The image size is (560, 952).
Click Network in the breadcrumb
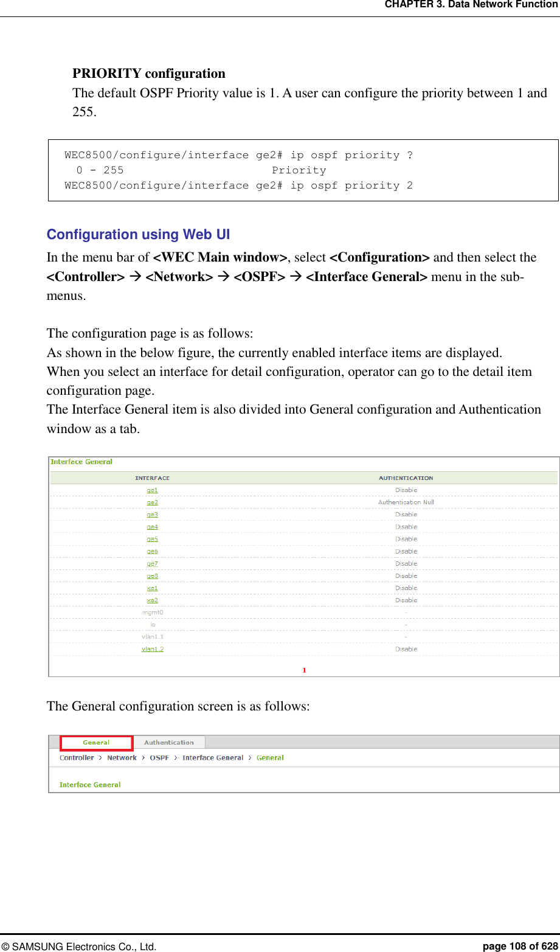pyautogui.click(x=122, y=758)
